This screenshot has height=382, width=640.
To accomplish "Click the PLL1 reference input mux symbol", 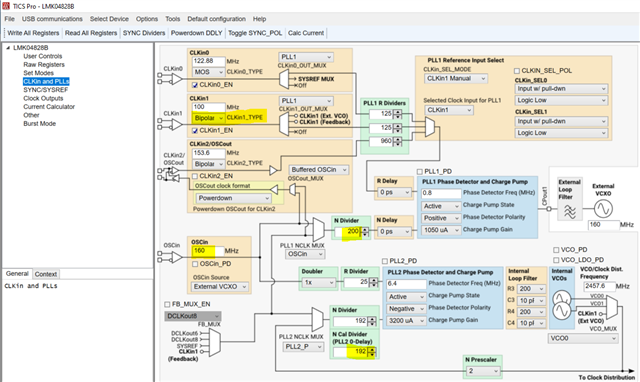I will (429, 127).
